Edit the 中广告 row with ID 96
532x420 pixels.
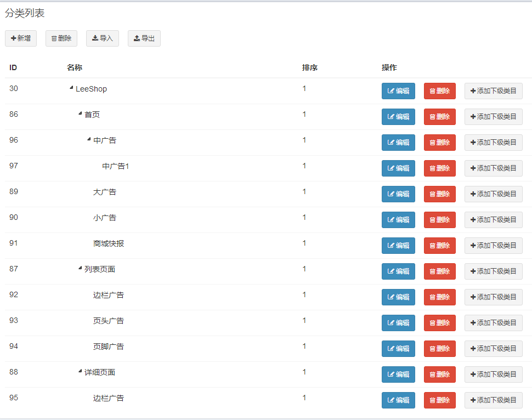tap(398, 143)
